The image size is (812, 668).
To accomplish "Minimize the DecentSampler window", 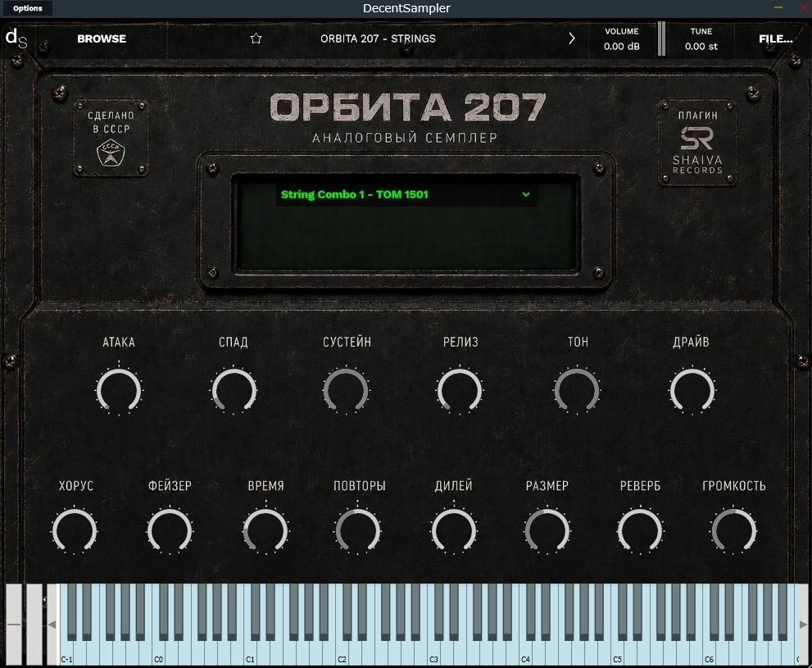I will coord(778,7).
